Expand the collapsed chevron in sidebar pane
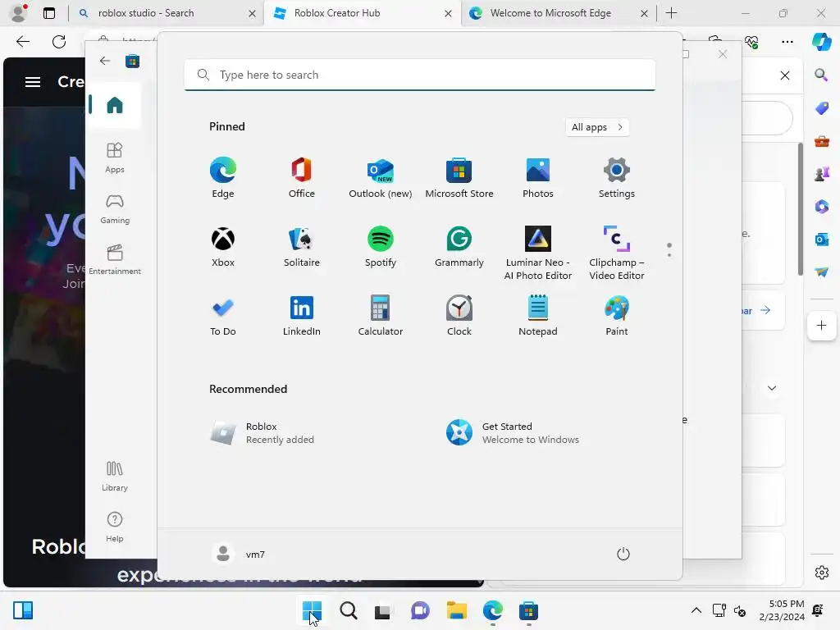Viewport: 840px width, 630px height. [772, 388]
